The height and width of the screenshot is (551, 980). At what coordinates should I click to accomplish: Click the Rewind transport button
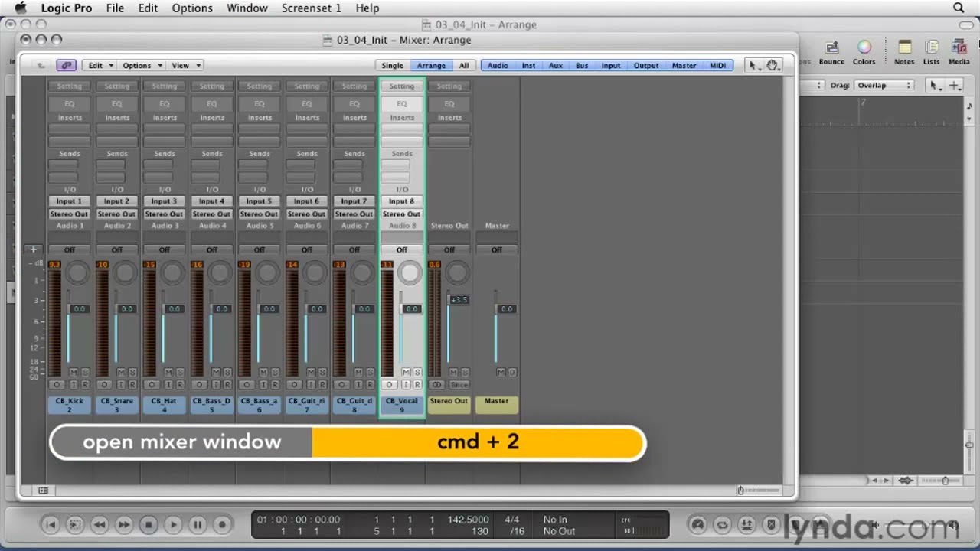point(100,524)
